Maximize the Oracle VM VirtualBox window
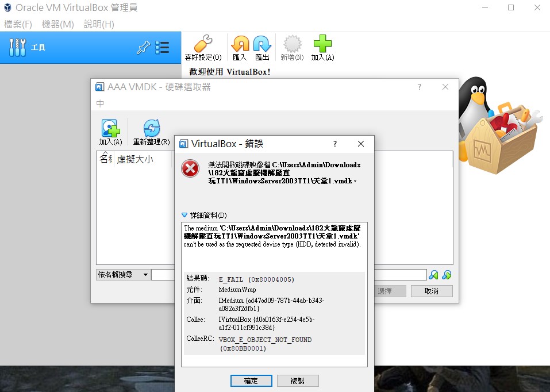The image size is (550, 392). click(x=511, y=7)
